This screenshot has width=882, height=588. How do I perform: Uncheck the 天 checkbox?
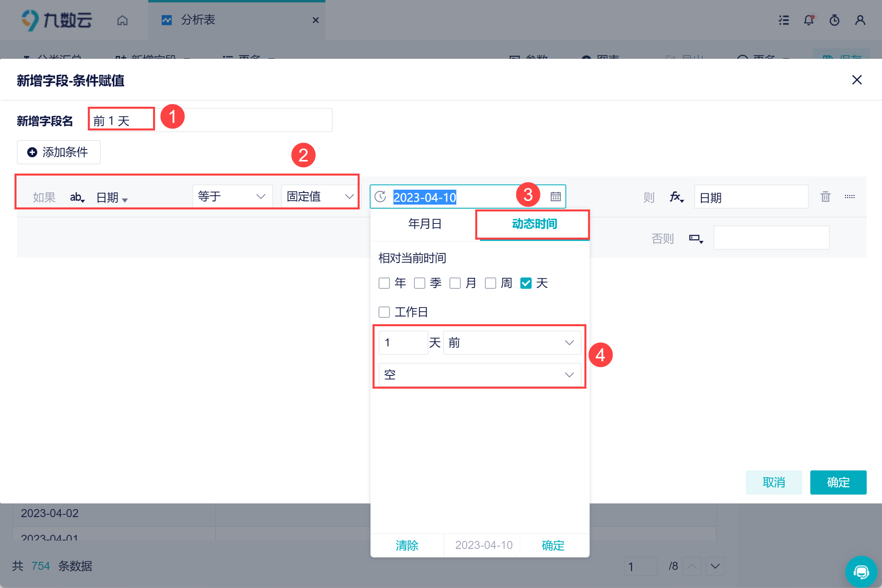[526, 283]
